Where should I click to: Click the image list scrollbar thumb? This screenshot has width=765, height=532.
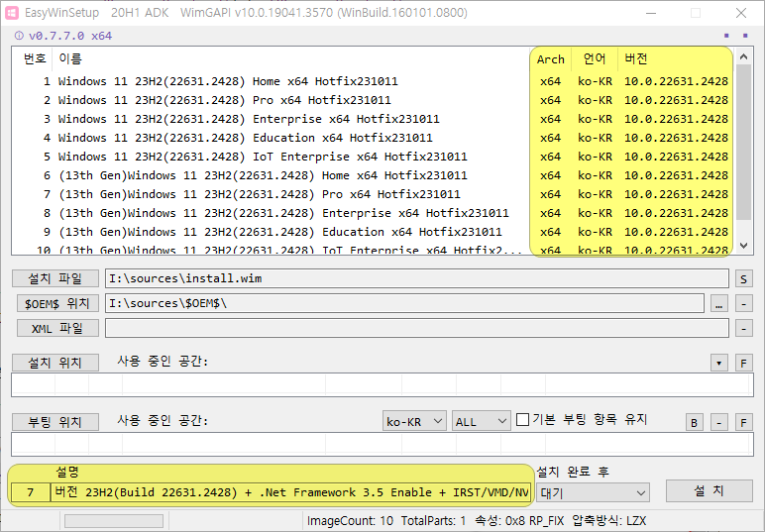[x=743, y=142]
